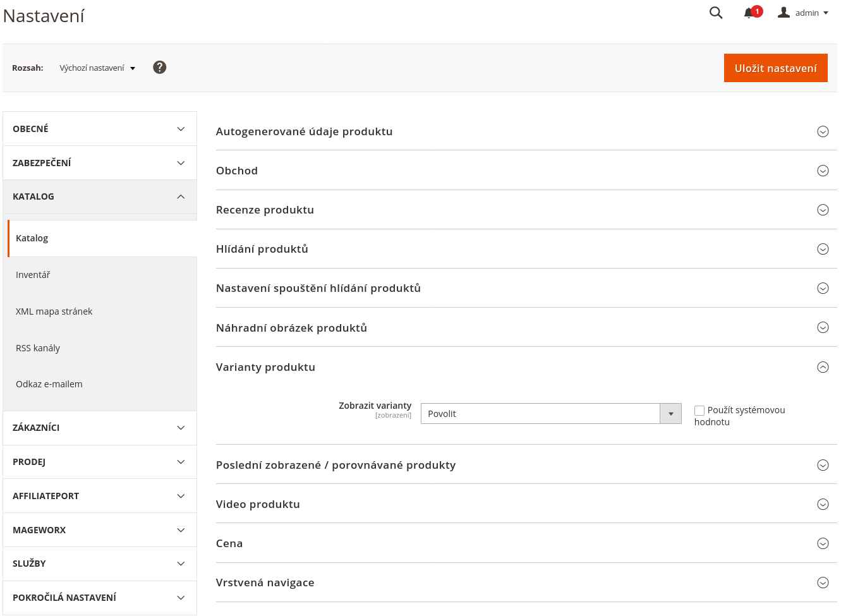Select the Inventář sidebar item
841x616 pixels.
(102, 275)
